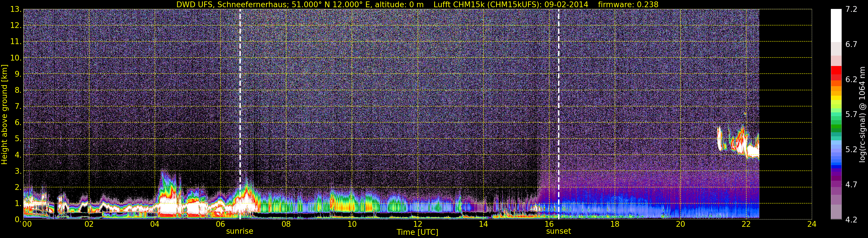Click the time axis tick label "06"

point(220,224)
